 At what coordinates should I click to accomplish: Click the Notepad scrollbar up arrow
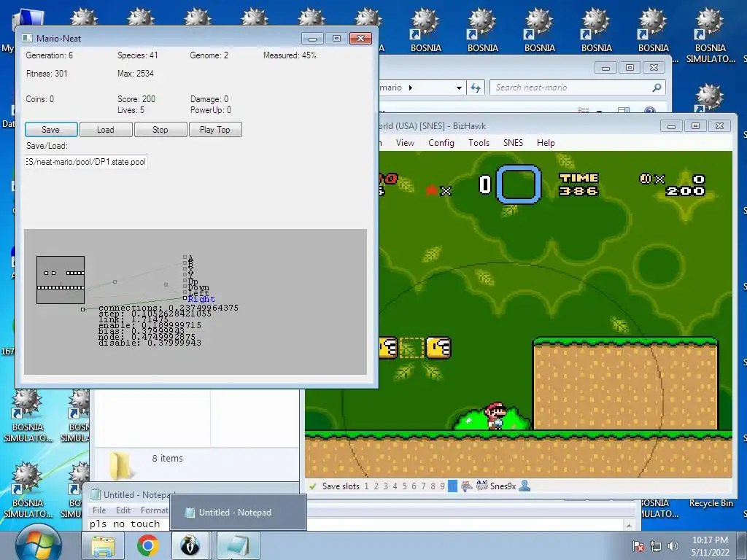point(629,525)
